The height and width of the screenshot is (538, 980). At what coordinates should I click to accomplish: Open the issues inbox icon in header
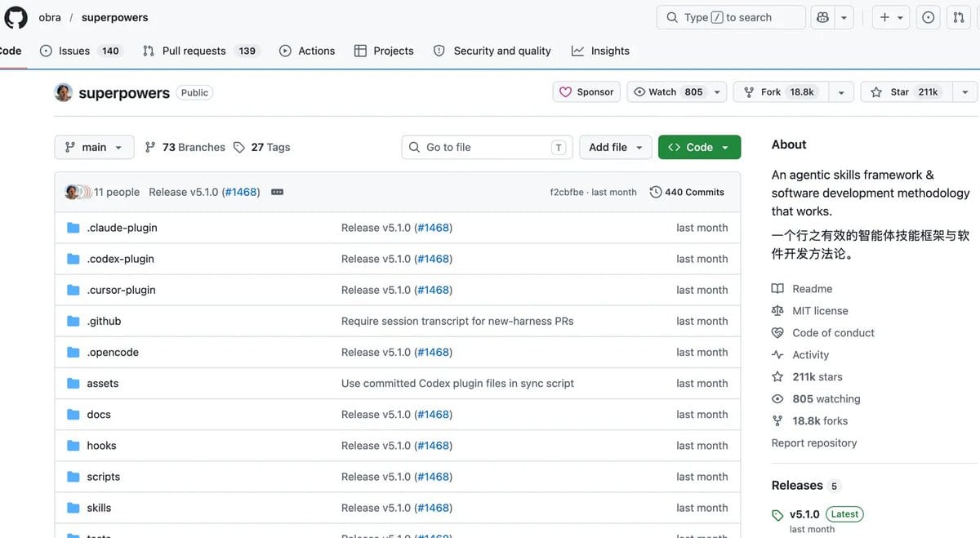(929, 17)
